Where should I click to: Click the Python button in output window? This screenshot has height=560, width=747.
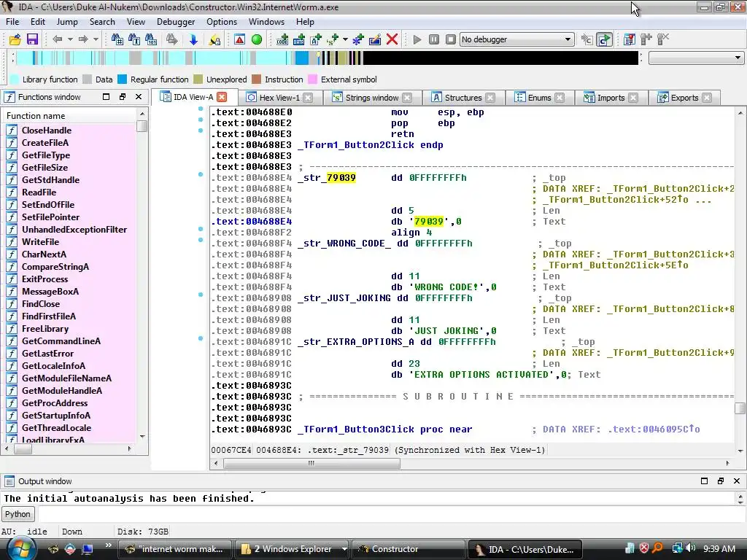(18, 514)
